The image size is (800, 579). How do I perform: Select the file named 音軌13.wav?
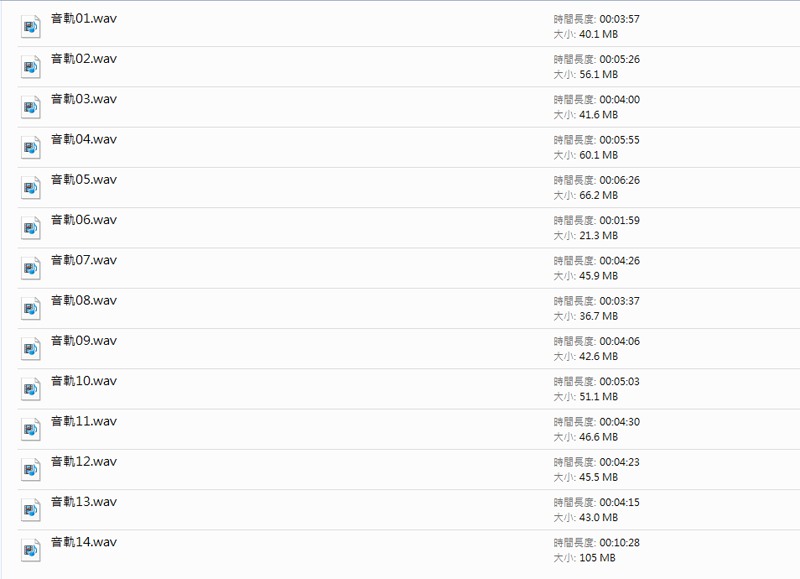(84, 501)
